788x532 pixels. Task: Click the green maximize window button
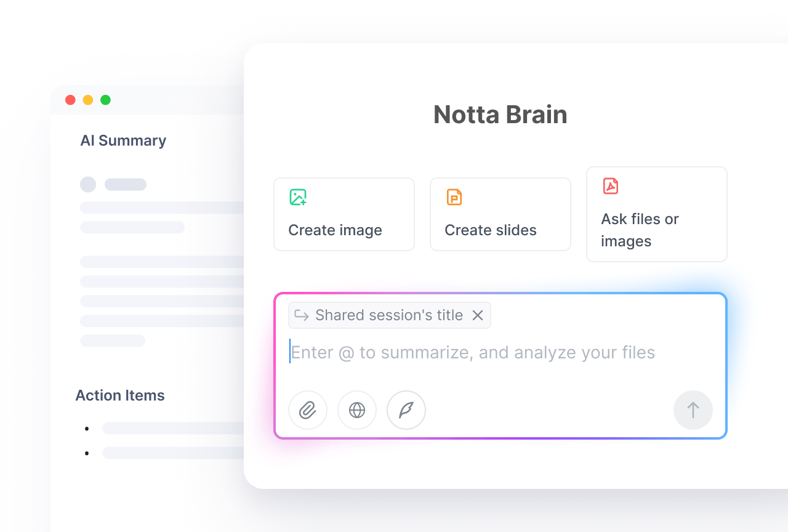[105, 100]
